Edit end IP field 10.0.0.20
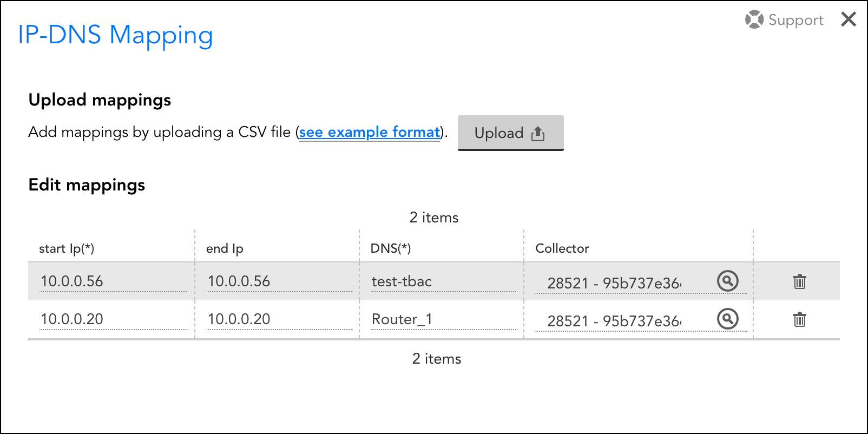The width and height of the screenshot is (868, 434). (x=280, y=319)
